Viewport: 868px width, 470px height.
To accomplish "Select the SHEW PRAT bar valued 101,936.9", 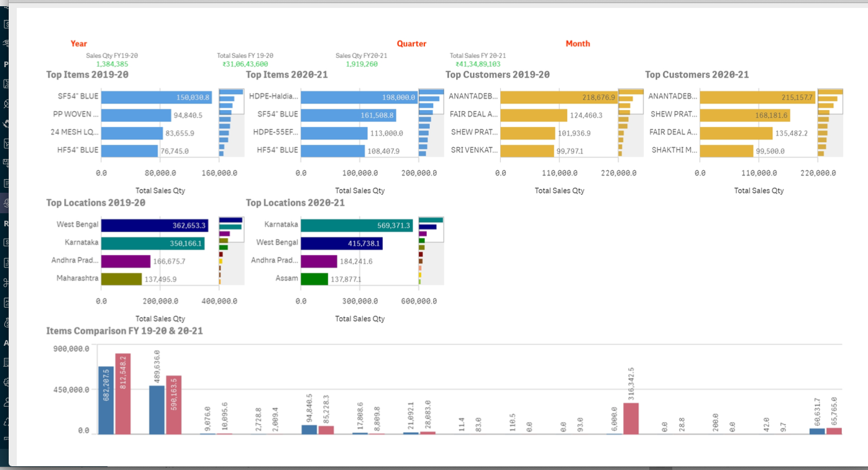I will point(528,133).
